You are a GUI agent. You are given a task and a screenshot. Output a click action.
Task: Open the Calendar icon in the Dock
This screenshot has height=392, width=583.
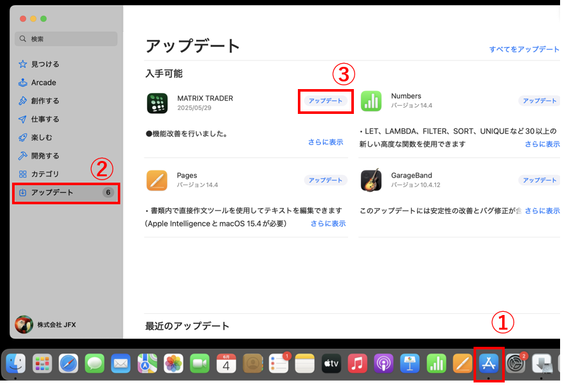pyautogui.click(x=226, y=363)
